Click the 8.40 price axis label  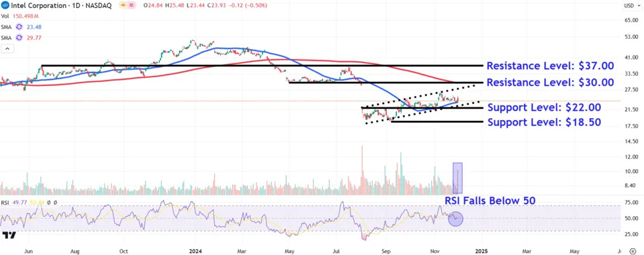point(631,185)
